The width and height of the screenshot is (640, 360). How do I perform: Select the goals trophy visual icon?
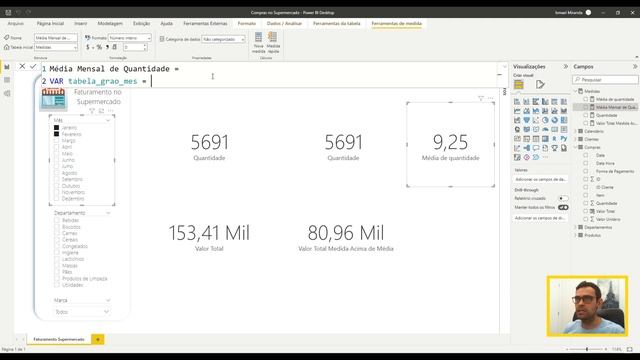pyautogui.click(x=554, y=148)
